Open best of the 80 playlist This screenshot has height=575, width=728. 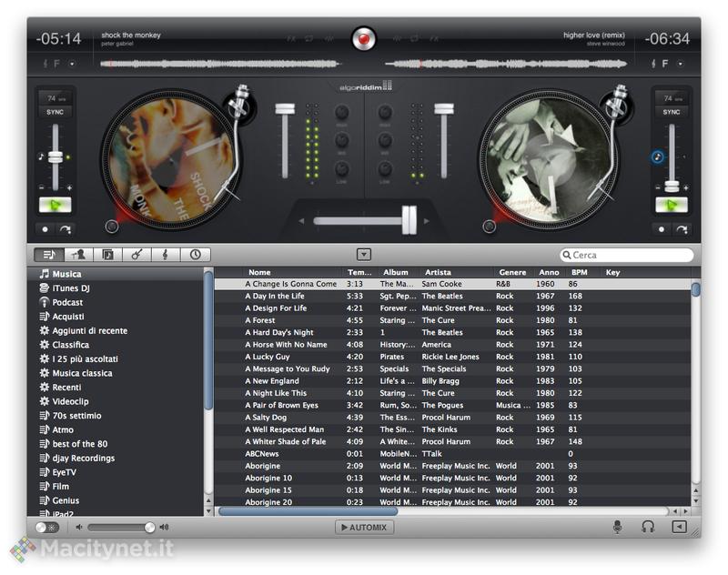pos(116,444)
